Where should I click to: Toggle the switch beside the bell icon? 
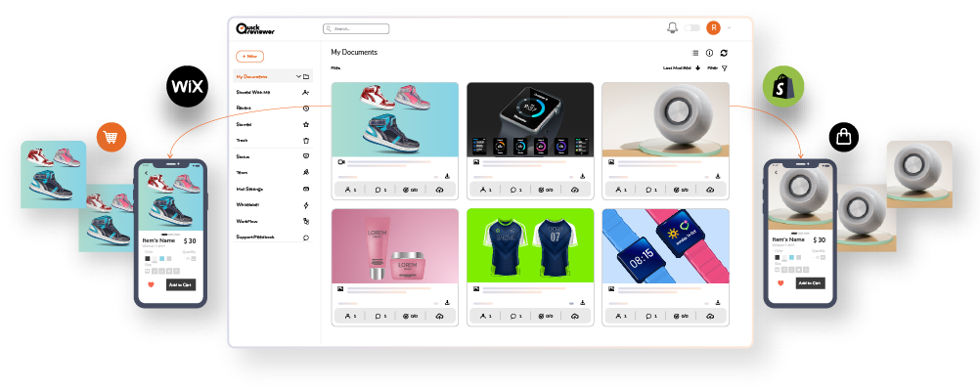(x=691, y=28)
